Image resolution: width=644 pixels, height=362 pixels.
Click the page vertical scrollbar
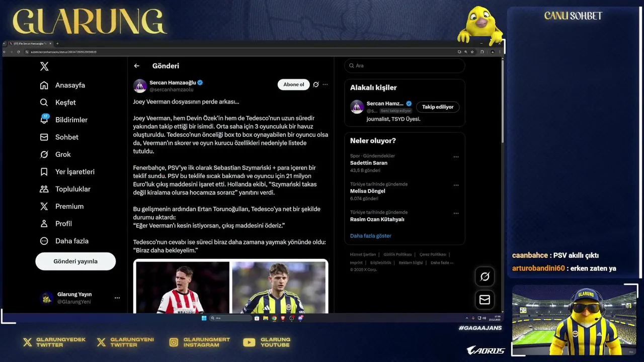point(503,101)
